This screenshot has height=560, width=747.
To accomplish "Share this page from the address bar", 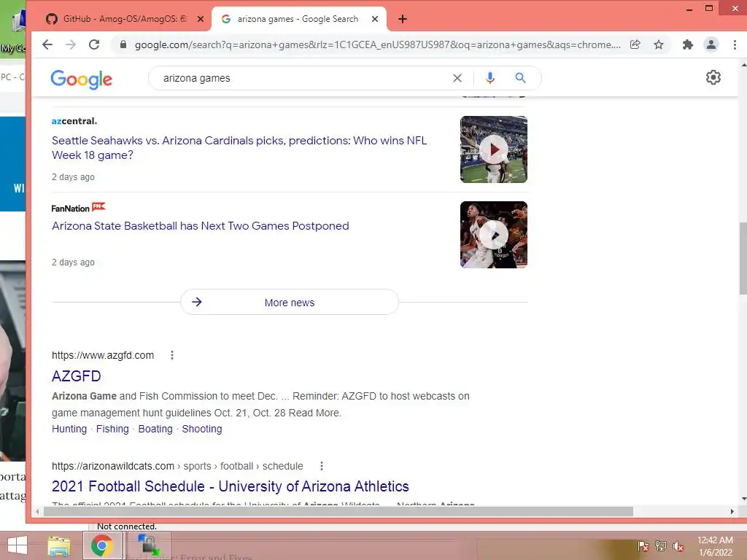I will pos(635,44).
